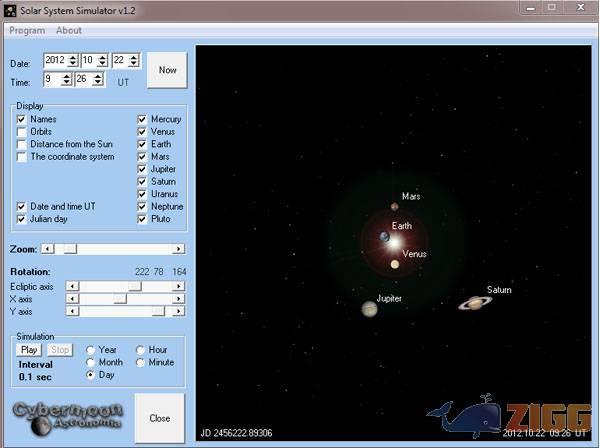Open the Program menu
The height and width of the screenshot is (448, 600).
click(26, 31)
